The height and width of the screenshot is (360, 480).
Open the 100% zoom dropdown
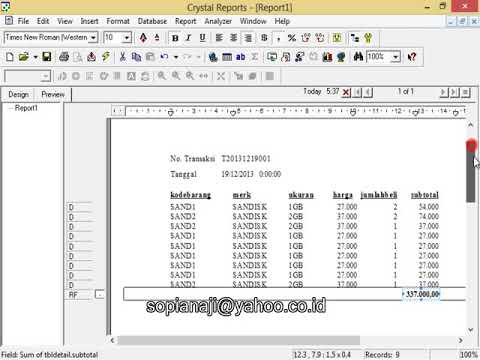(x=395, y=57)
